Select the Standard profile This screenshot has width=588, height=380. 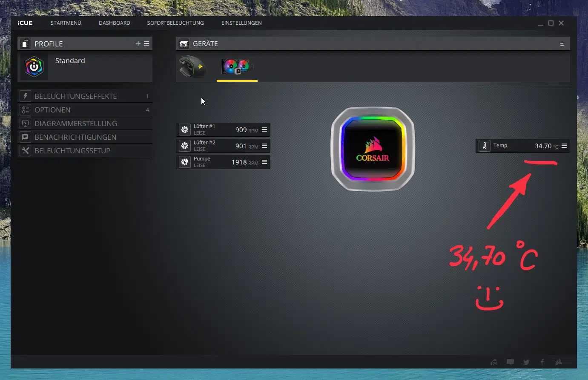pos(70,61)
